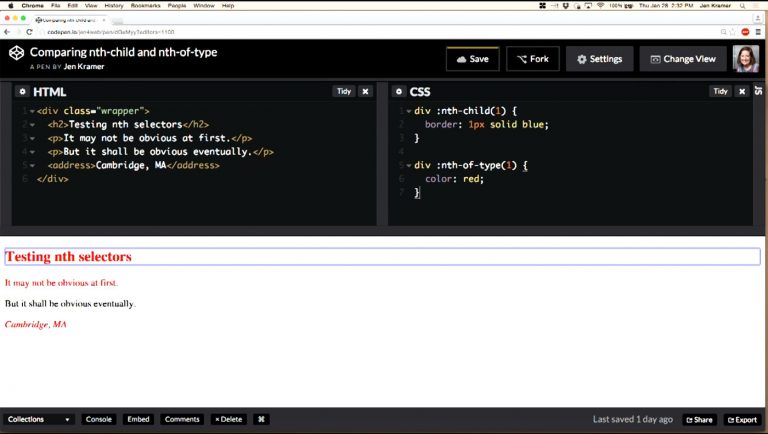Click the Embed button
Screen dimensions: 768x434
coord(138,419)
